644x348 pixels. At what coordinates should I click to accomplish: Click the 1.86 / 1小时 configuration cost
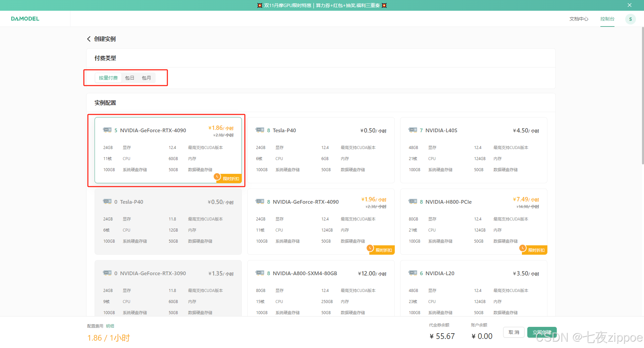[109, 338]
